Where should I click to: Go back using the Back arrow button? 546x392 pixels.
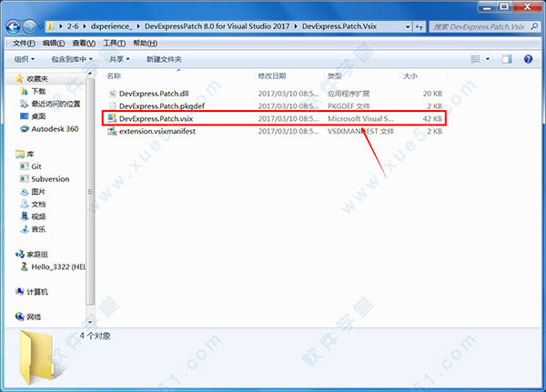pos(13,26)
